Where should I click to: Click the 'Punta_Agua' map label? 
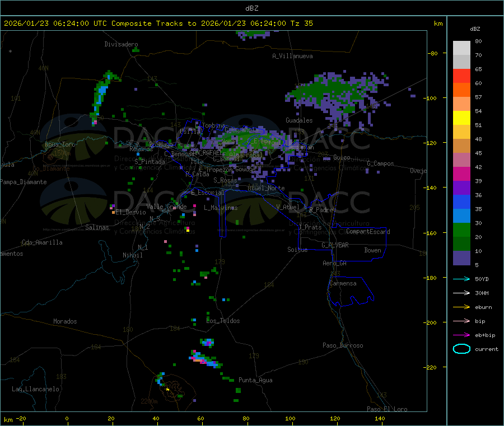(255, 380)
